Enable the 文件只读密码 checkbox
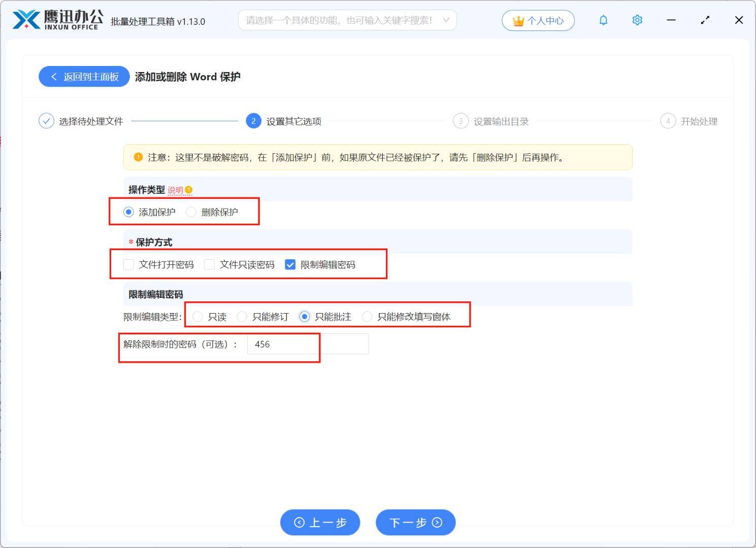The image size is (756, 548). click(209, 264)
